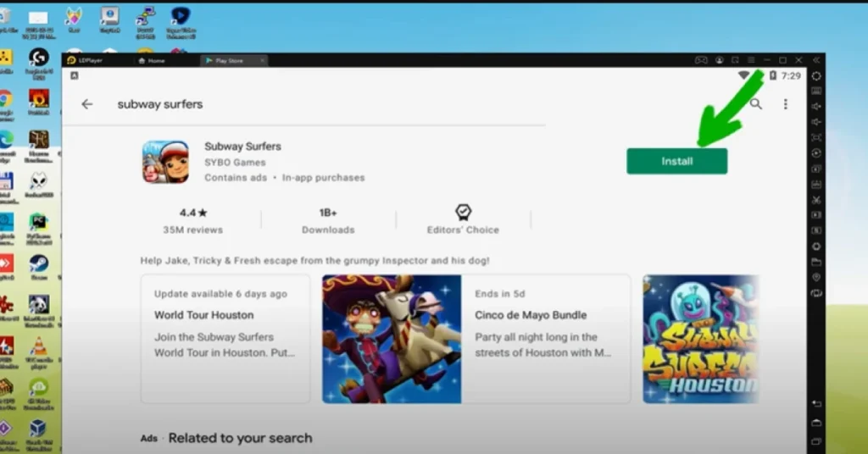Screen dimensions: 868x454
Task: Click Android recent apps button in sidebar
Action: tap(816, 441)
